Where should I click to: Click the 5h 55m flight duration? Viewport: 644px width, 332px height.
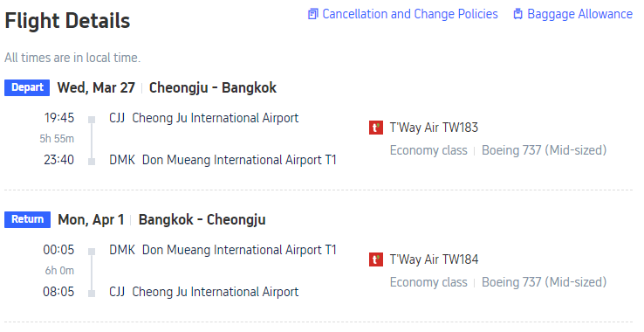[57, 139]
